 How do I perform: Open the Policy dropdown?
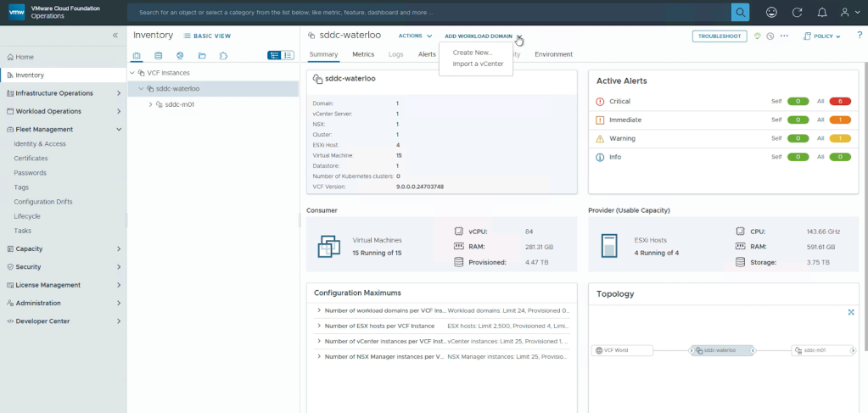(821, 36)
